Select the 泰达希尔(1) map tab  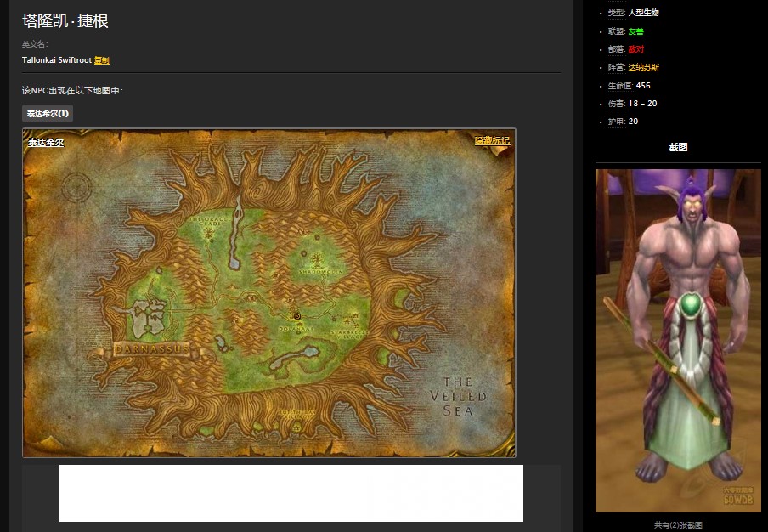pos(48,113)
